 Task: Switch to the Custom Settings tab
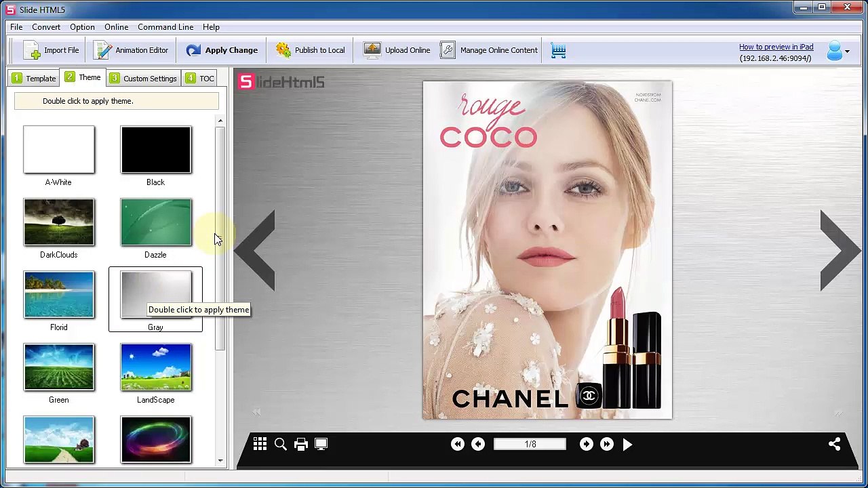(x=143, y=79)
